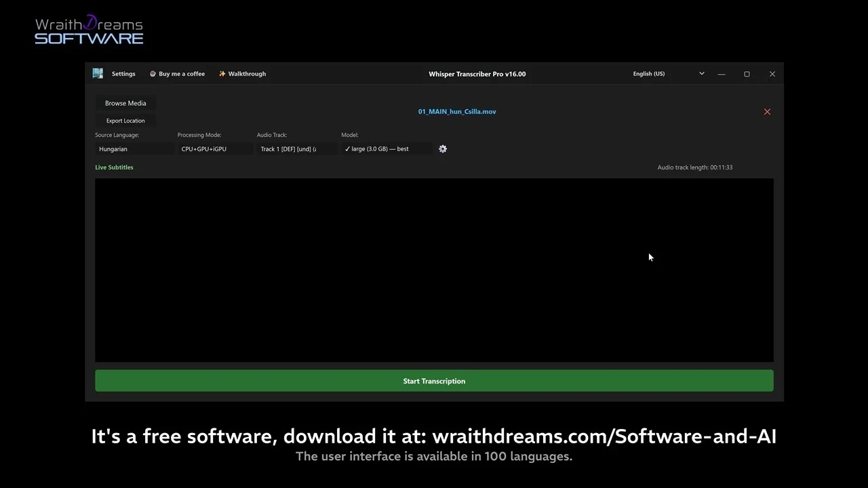Click the Live Subtitles label
Viewport: 868px width, 488px height.
(x=114, y=167)
